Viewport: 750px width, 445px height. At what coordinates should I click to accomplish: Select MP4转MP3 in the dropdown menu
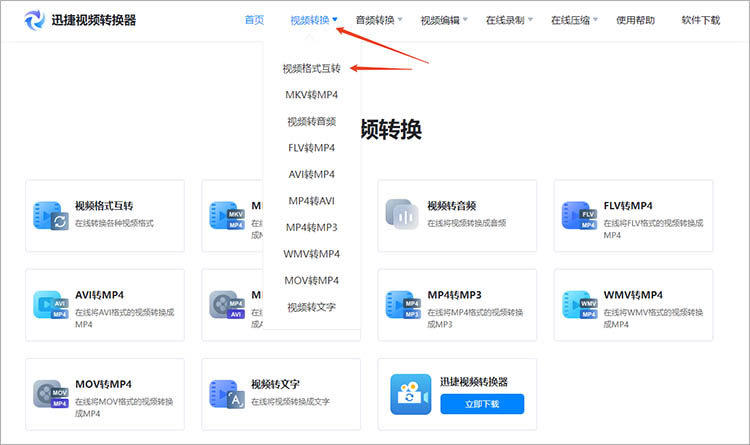[x=311, y=227]
